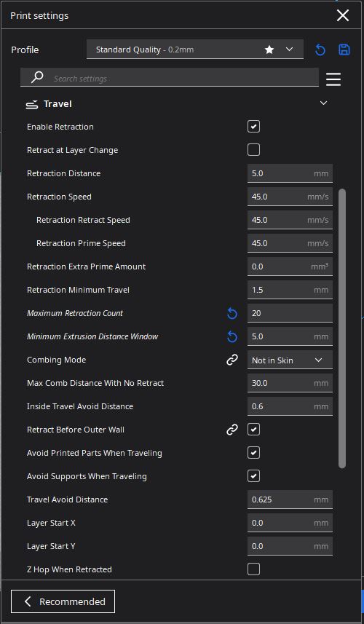
Task: Open the Combing Mode dropdown
Action: (290, 360)
